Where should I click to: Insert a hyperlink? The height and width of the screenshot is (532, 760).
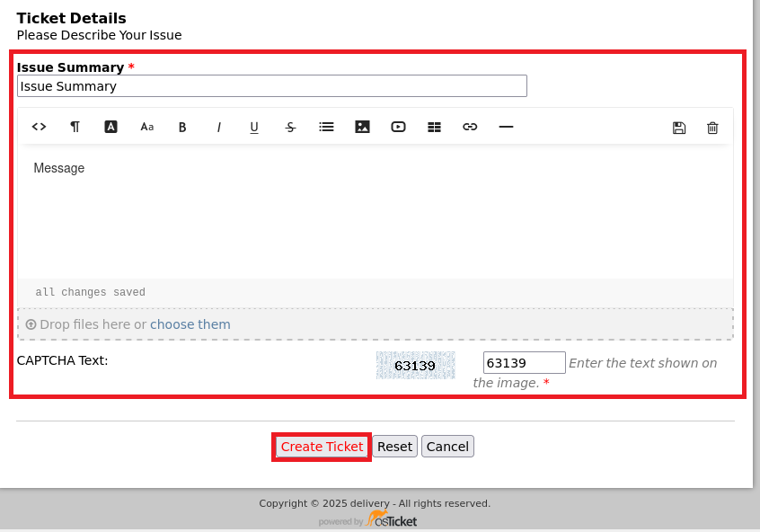[470, 127]
